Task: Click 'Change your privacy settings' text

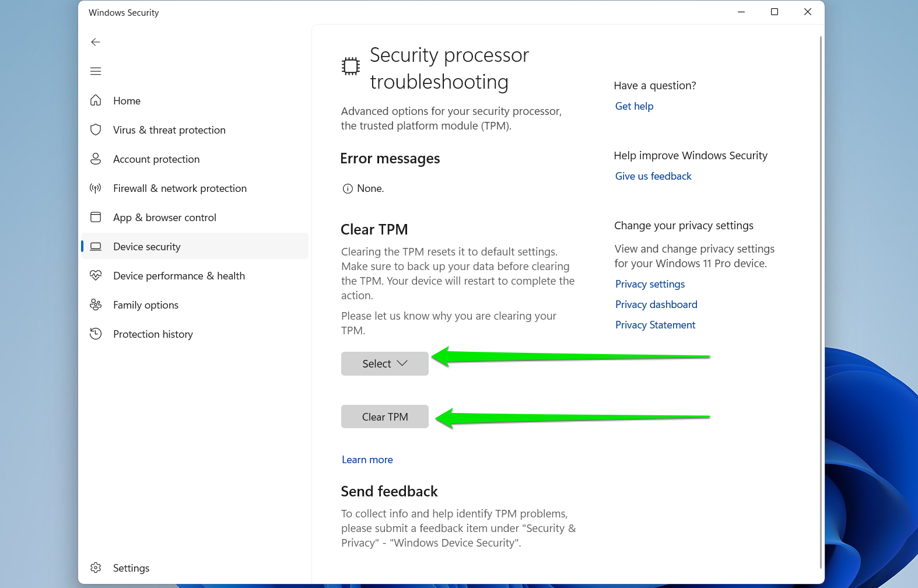Action: (684, 226)
